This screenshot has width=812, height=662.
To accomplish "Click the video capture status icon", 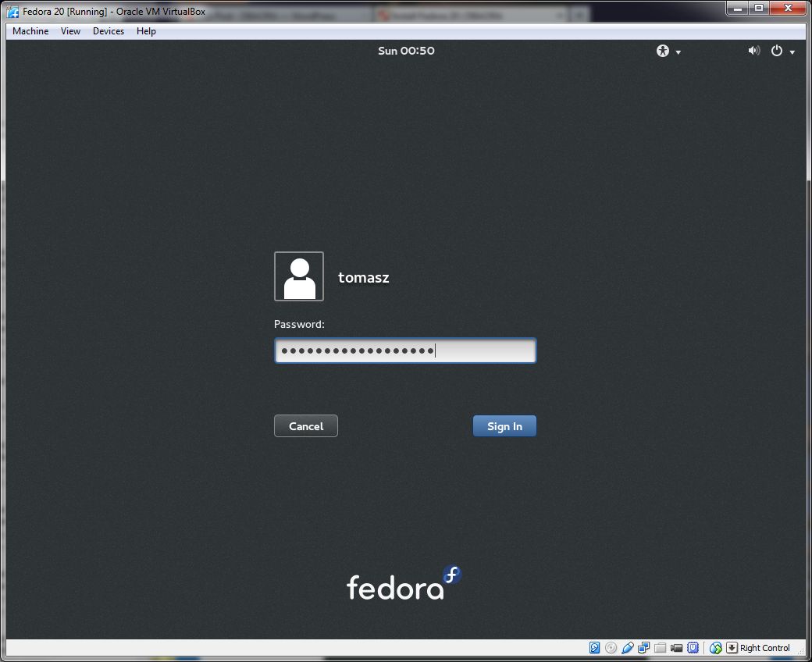I will 676,647.
